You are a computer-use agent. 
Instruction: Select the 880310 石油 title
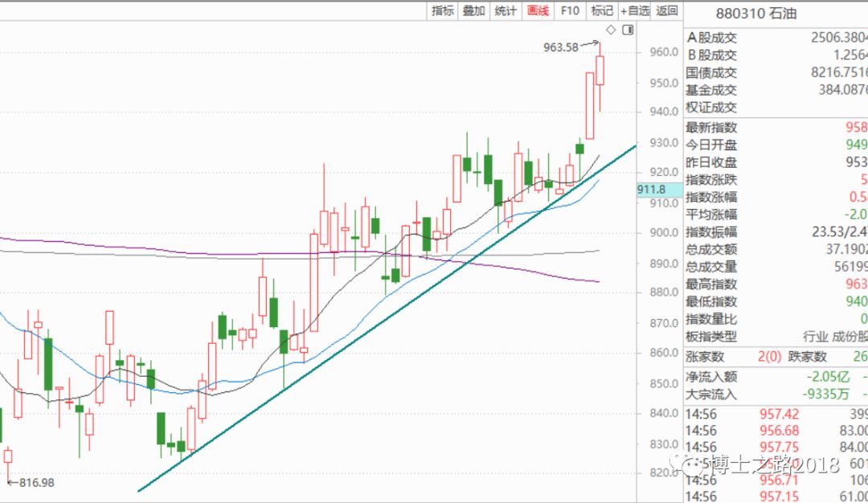pyautogui.click(x=755, y=14)
